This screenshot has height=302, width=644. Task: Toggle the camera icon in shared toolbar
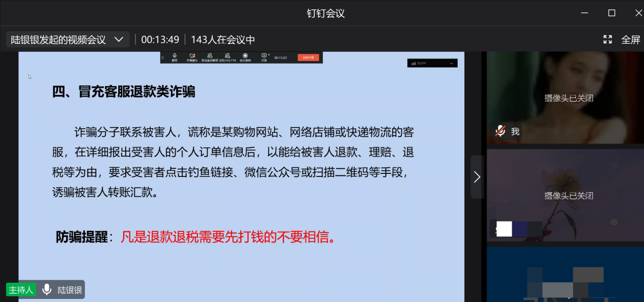(x=192, y=56)
